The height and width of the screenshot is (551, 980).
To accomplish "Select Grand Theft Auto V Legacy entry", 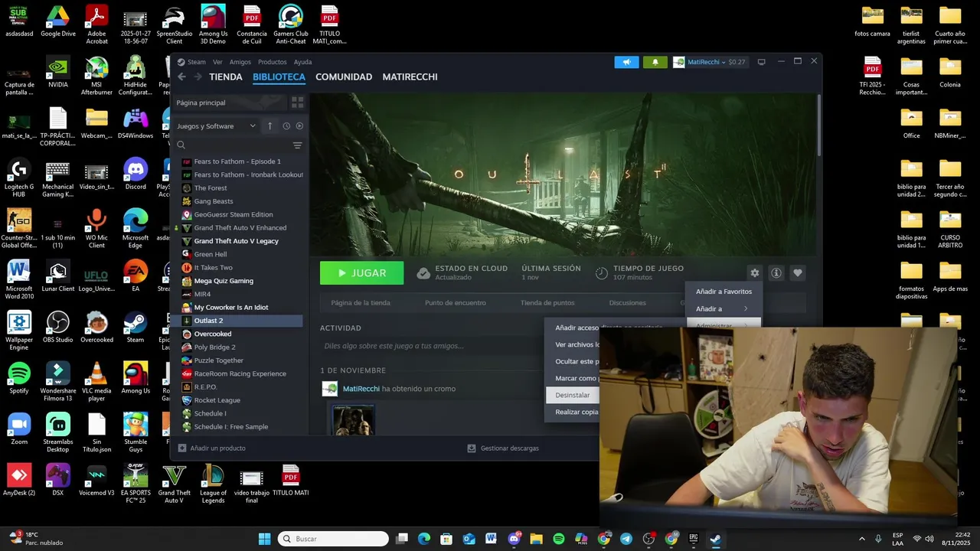I will 236,241.
